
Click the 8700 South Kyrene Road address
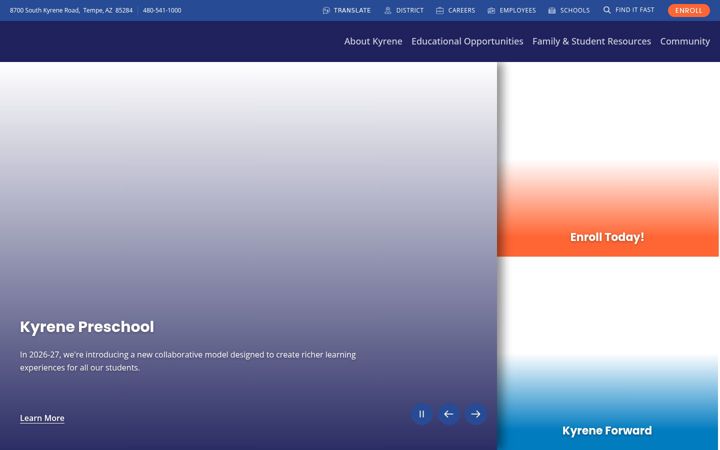pos(71,10)
